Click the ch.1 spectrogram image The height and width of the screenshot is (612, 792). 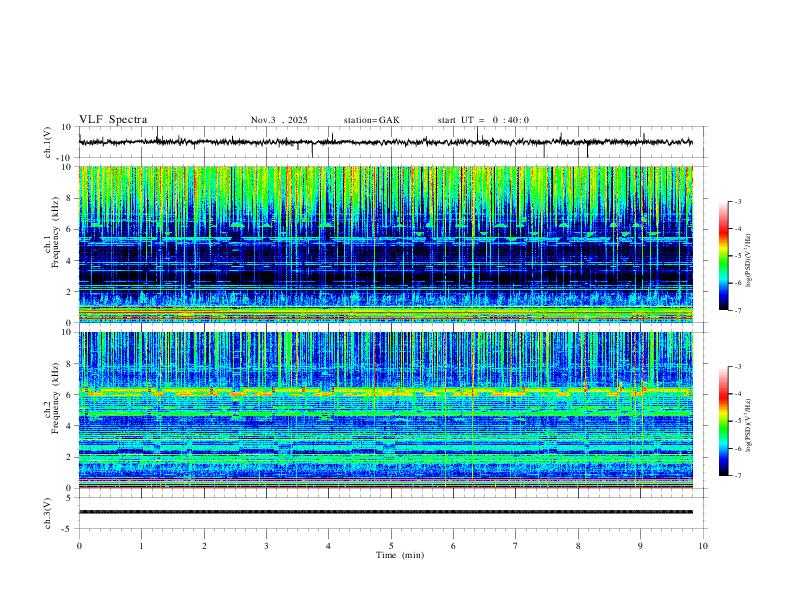tap(386, 244)
